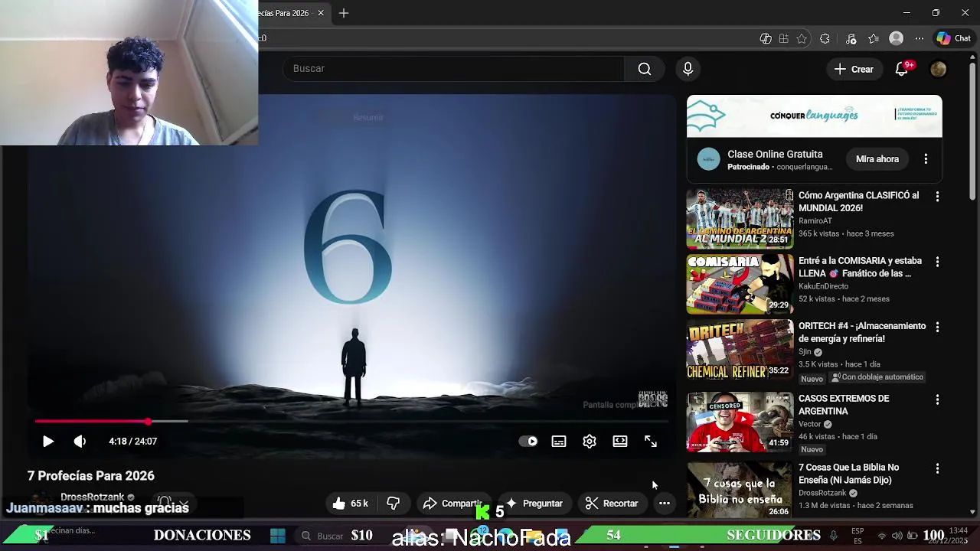Open options for 'Cómo Argentina CLASIFICÓ' video
The image size is (980, 551).
coord(937,197)
